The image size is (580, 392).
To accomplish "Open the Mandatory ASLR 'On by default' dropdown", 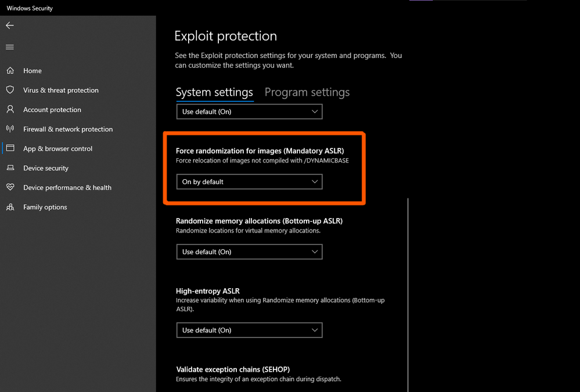I will (x=249, y=182).
